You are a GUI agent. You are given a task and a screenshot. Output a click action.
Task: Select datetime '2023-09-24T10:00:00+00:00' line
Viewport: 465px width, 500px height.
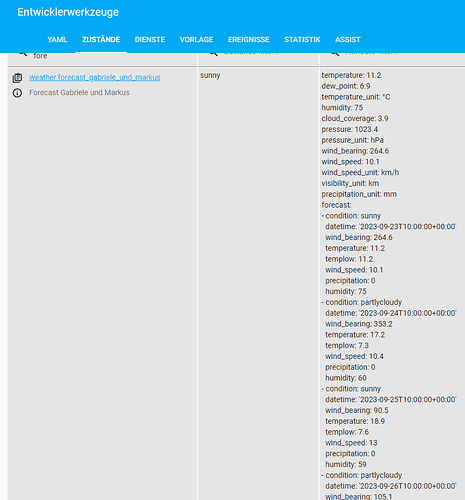tap(391, 313)
